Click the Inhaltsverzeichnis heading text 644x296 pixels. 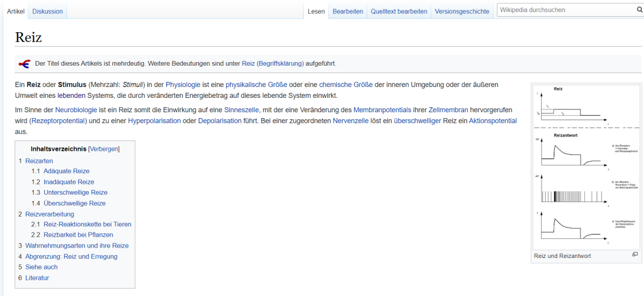tap(58, 149)
